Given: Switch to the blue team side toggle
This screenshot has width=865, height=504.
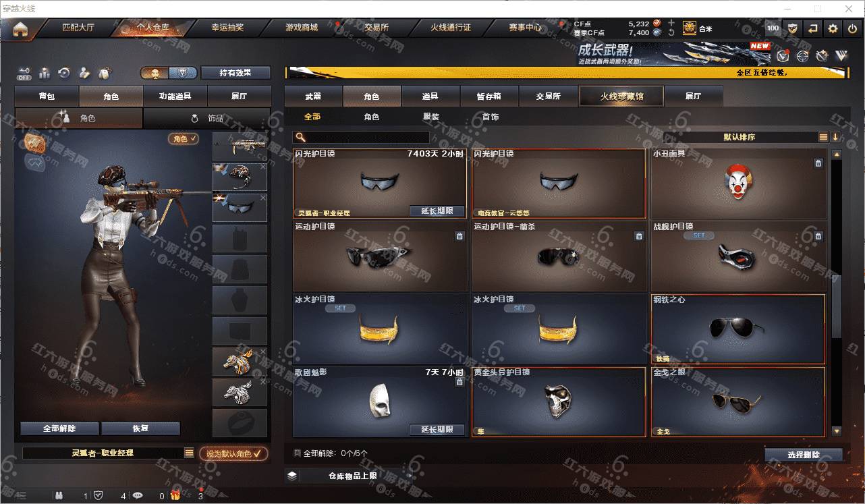Looking at the screenshot, I should 183,73.
